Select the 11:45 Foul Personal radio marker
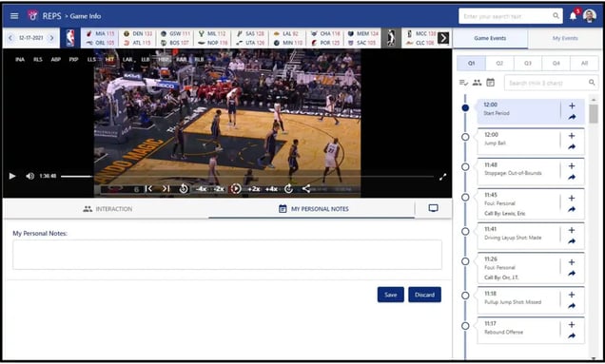The height and width of the screenshot is (364, 605). pos(465,198)
